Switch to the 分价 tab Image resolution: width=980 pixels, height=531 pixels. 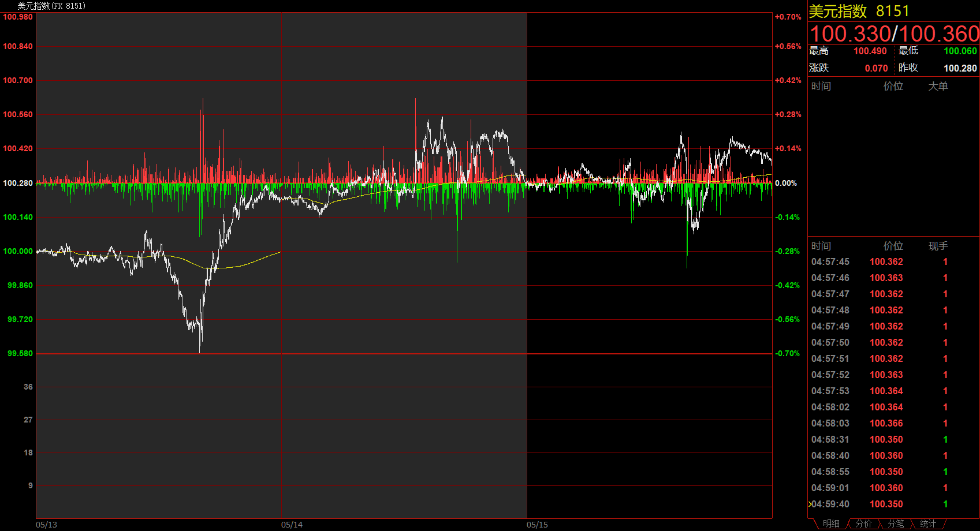(x=863, y=523)
